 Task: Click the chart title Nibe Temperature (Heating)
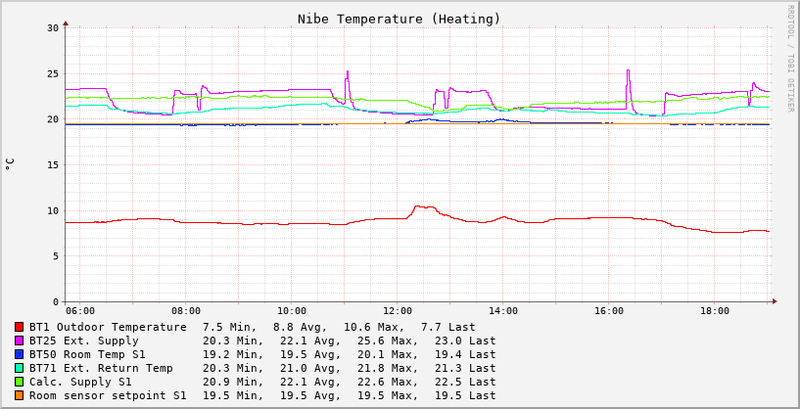[399, 19]
